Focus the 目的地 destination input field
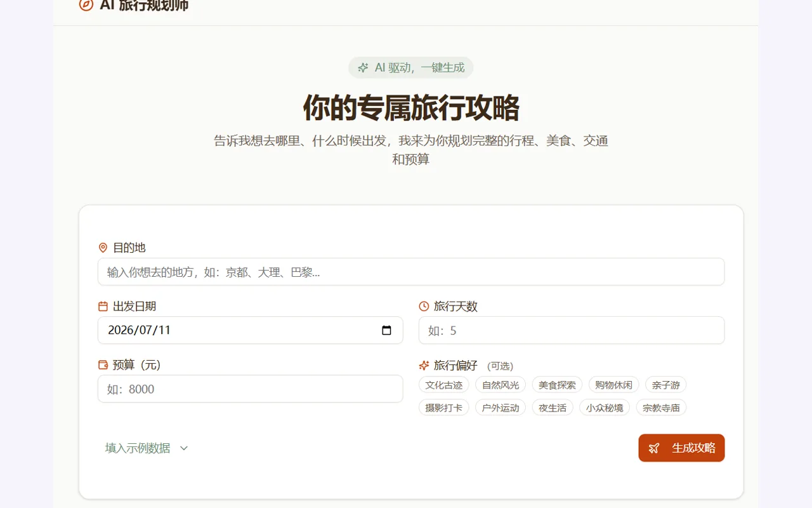The width and height of the screenshot is (812, 508). 411,272
